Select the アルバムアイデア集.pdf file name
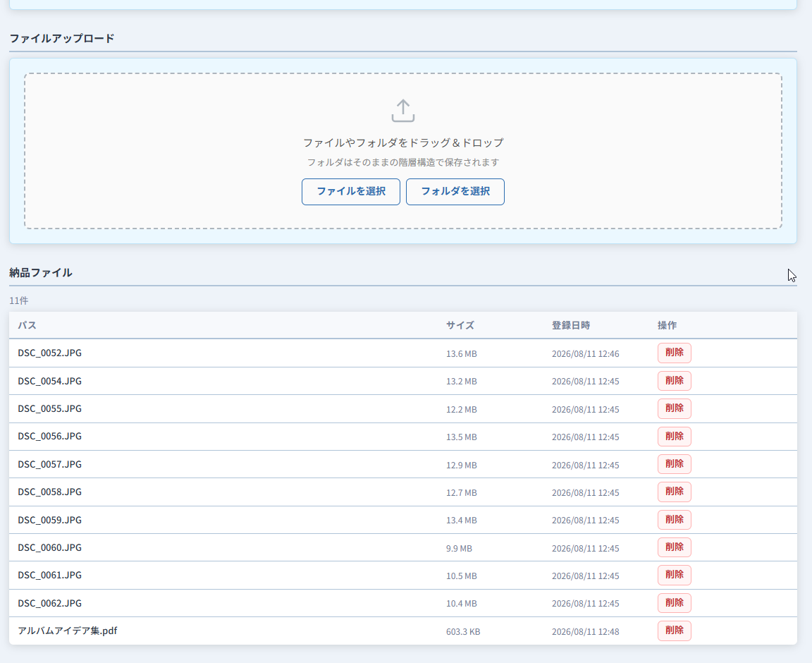The image size is (812, 663). 68,631
